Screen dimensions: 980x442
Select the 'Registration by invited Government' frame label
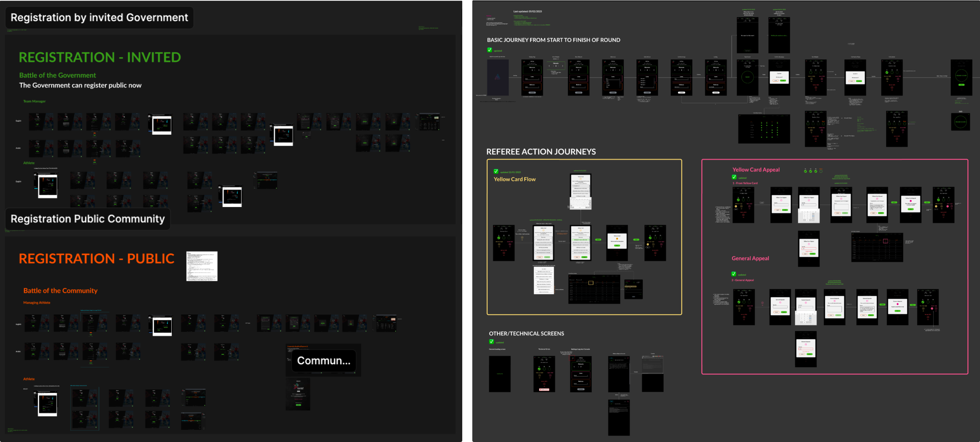(99, 17)
